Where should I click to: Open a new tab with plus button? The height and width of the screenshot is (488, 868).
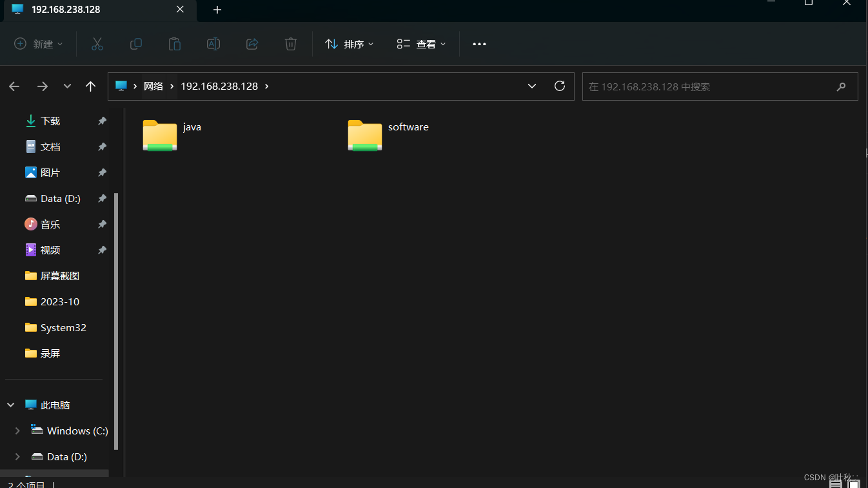[217, 10]
